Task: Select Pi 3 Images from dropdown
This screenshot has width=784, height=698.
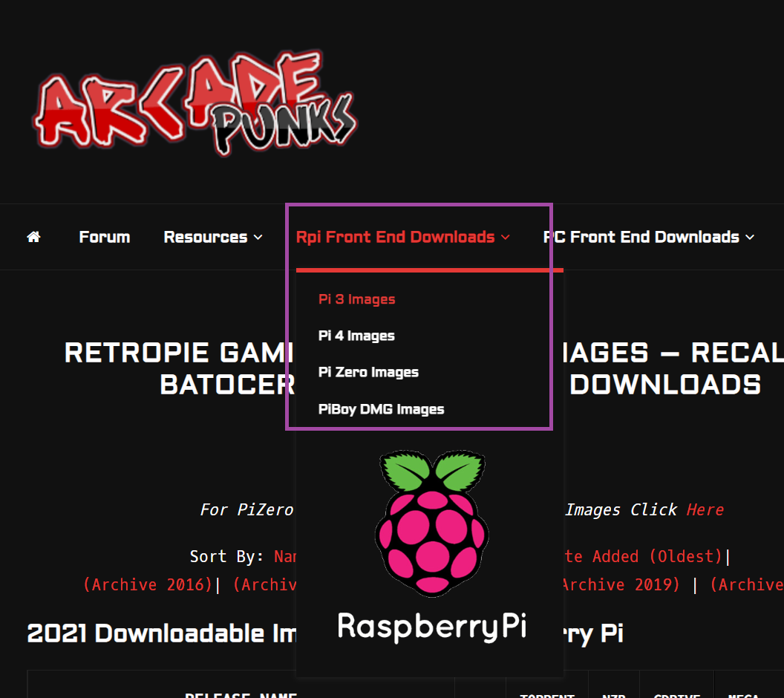Action: point(356,299)
